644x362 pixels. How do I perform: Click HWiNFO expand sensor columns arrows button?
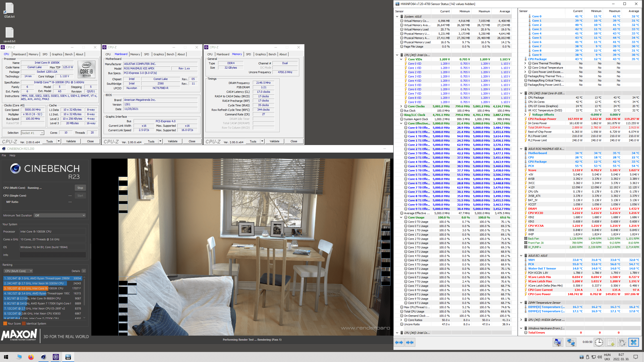(399, 342)
